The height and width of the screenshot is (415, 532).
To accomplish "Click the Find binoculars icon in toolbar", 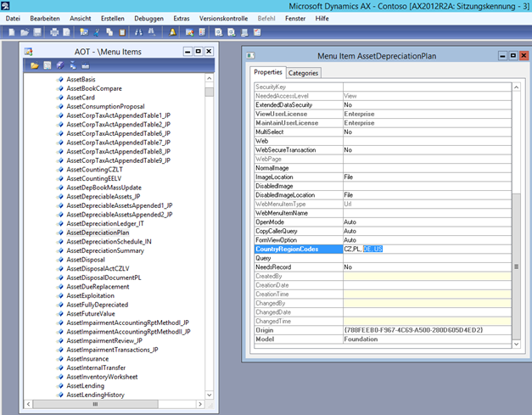I will 138,32.
